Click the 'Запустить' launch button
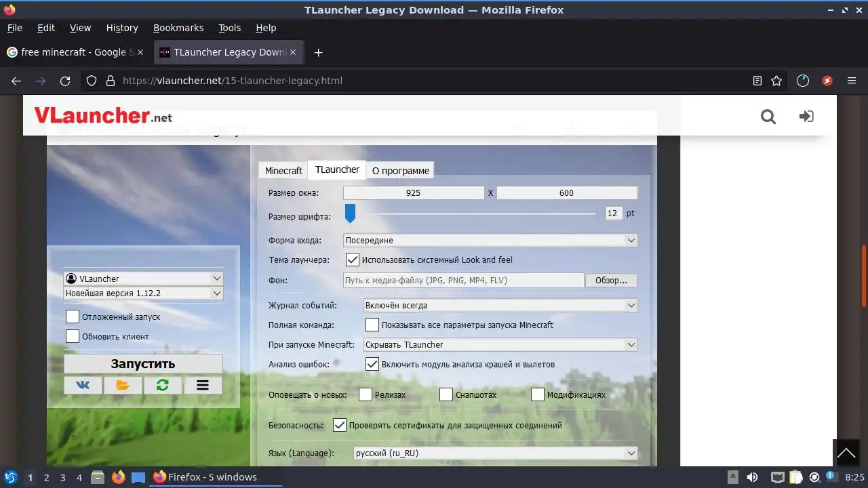 coord(143,364)
